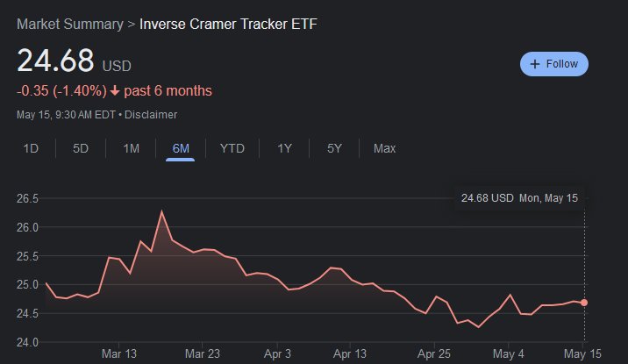The height and width of the screenshot is (364, 628).
Task: Select the 6M time range tab
Action: point(181,148)
